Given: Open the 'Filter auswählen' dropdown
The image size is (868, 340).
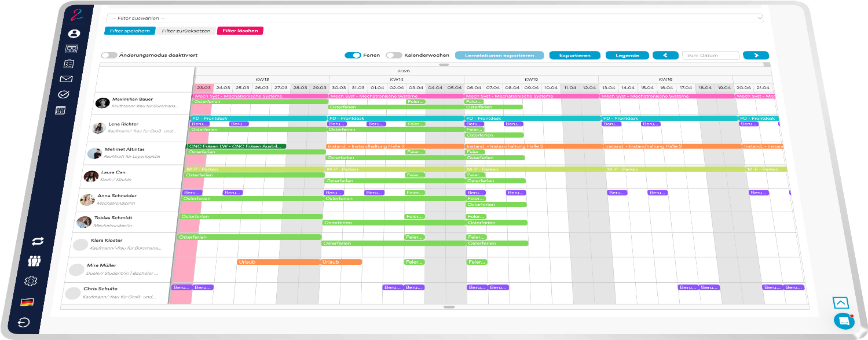Looking at the screenshot, I should point(434,18).
